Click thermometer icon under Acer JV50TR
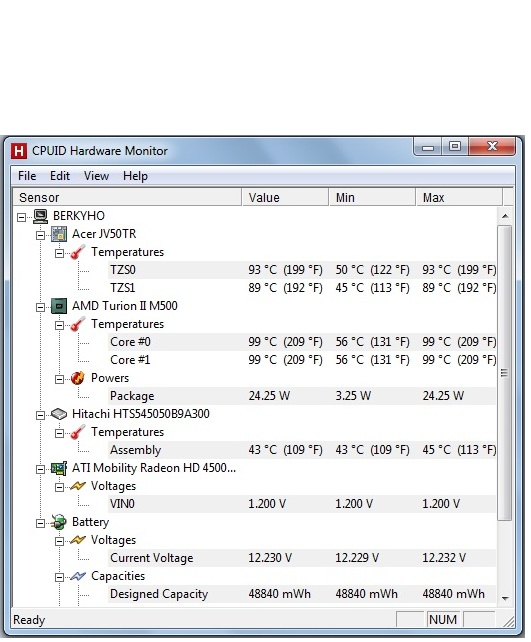531x642 pixels. click(77, 252)
